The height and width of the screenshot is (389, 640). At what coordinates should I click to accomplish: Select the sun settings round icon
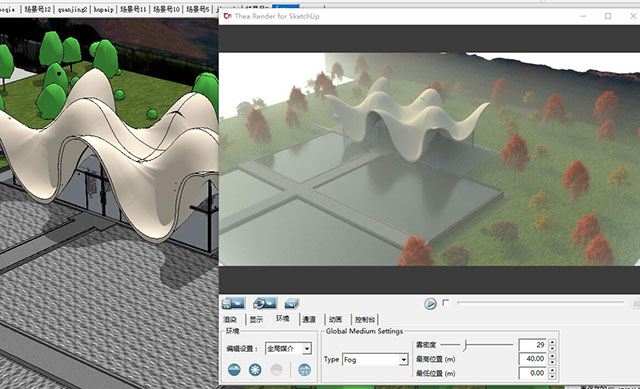256,370
